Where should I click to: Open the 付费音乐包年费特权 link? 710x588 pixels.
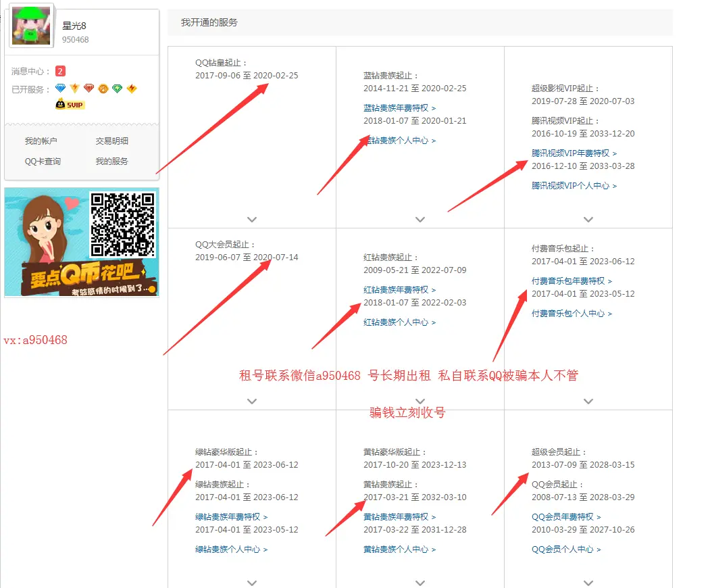(572, 281)
